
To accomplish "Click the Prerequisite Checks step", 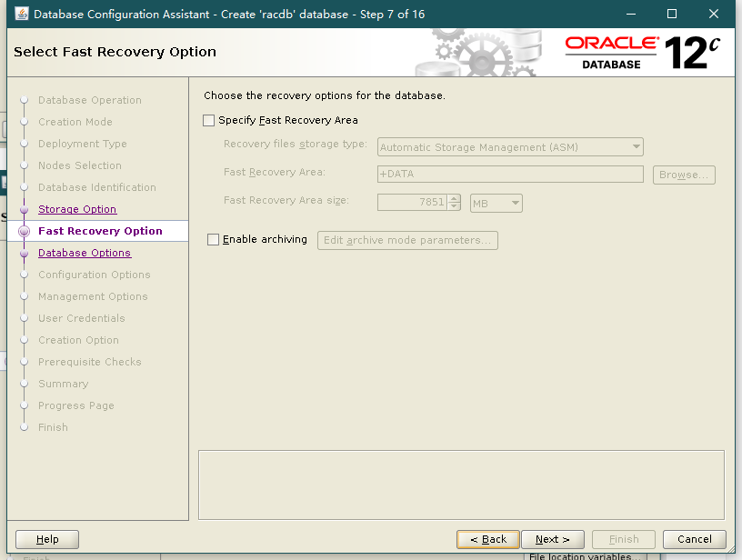I will click(89, 362).
